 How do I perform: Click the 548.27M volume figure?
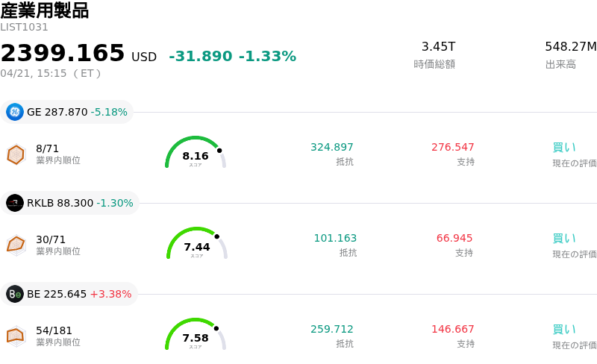pos(570,47)
